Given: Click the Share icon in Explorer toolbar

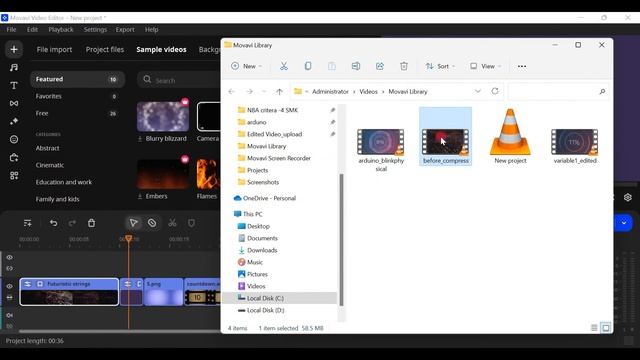Looking at the screenshot, I should tap(380, 66).
